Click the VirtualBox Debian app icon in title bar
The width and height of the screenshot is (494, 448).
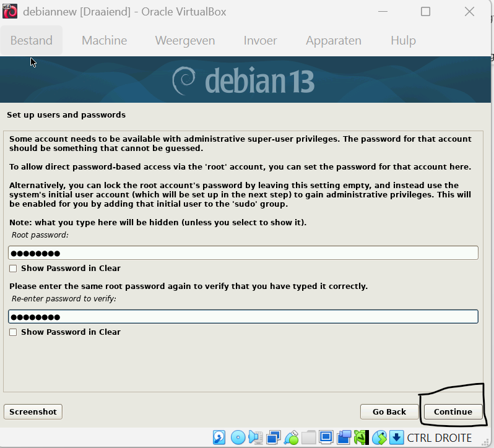click(x=10, y=12)
